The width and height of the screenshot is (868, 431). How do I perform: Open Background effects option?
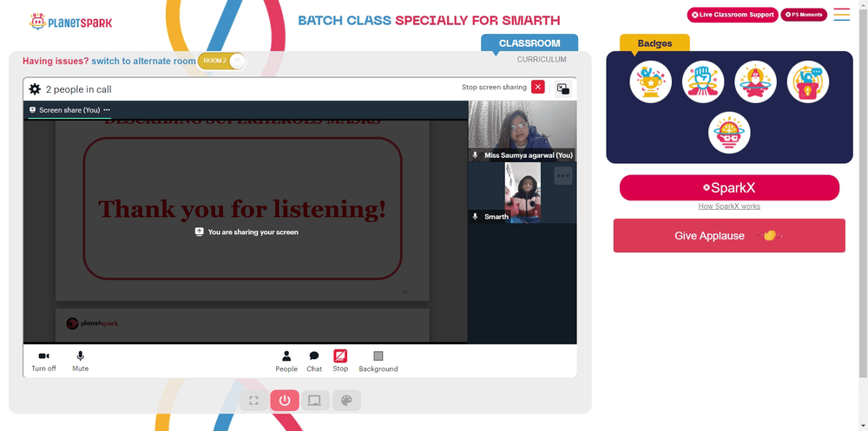click(378, 362)
